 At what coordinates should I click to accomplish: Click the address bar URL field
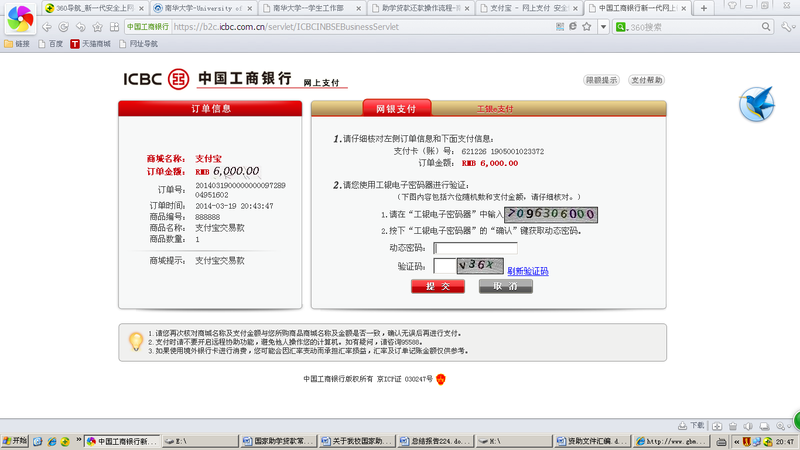point(362,27)
